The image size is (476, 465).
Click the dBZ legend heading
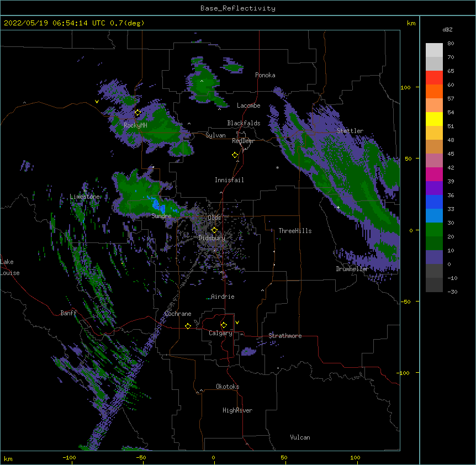tap(447, 30)
